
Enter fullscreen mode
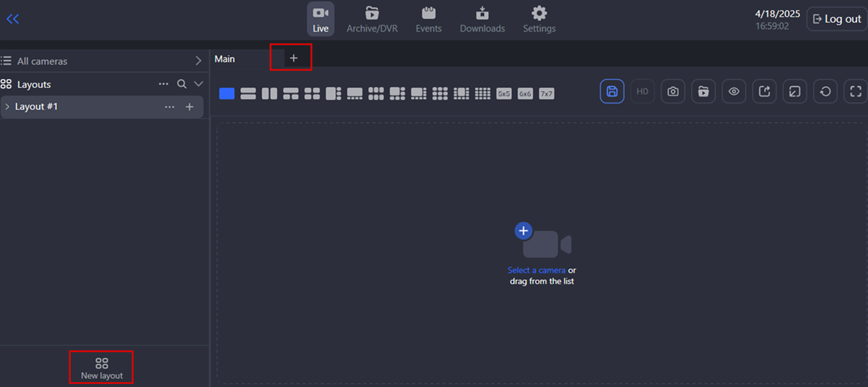pos(856,92)
